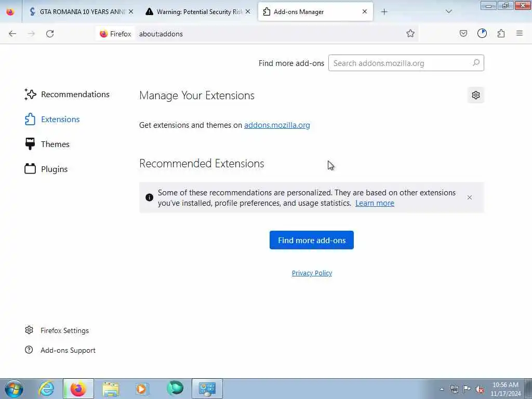List all tabs with the chevron dropdown
Screen dimensions: 532x399
coord(448,12)
